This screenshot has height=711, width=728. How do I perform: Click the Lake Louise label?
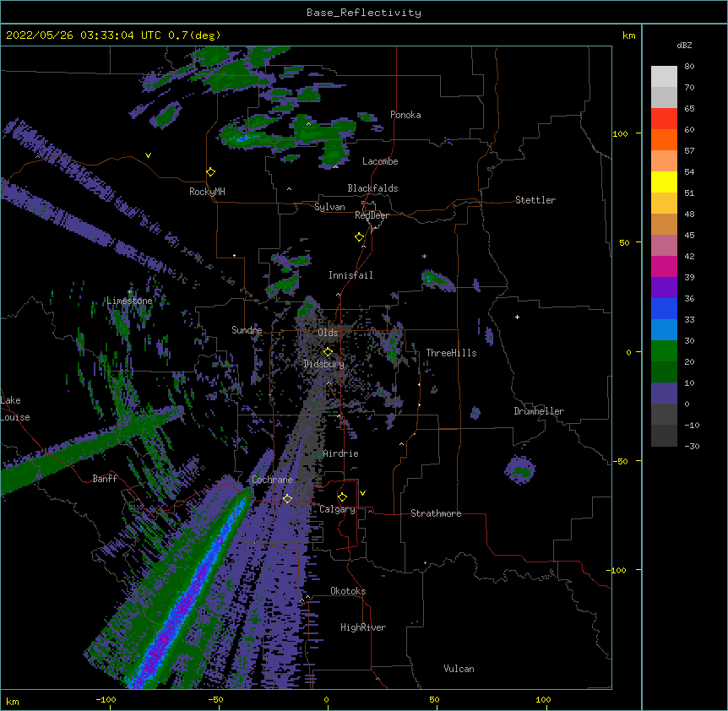(x=15, y=409)
